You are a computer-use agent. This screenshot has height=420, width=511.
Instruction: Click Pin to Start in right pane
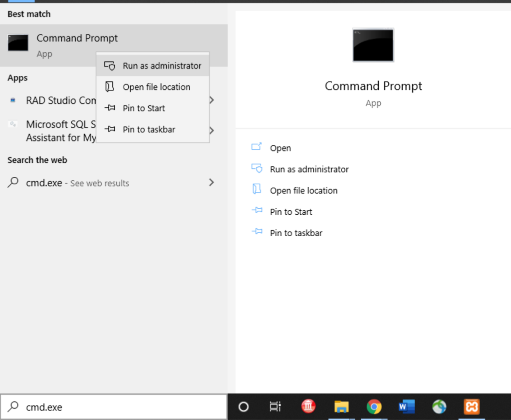tap(291, 212)
